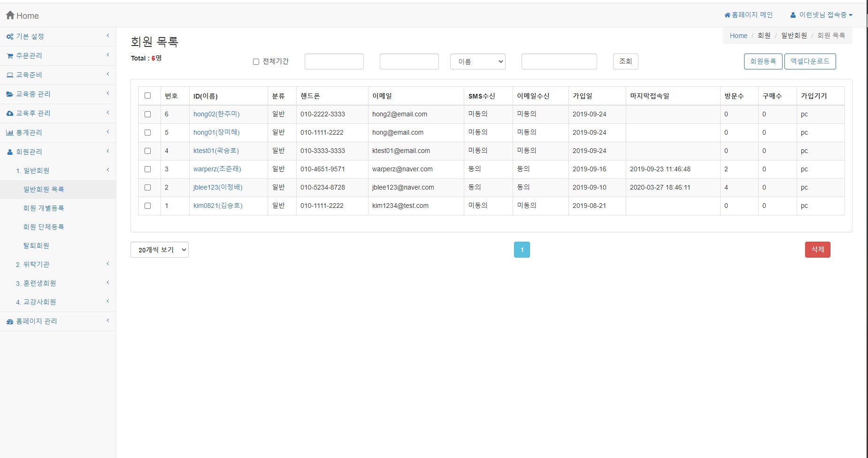Click the cloud icon beside 교육후 관리
The width and height of the screenshot is (868, 458).
tap(10, 114)
